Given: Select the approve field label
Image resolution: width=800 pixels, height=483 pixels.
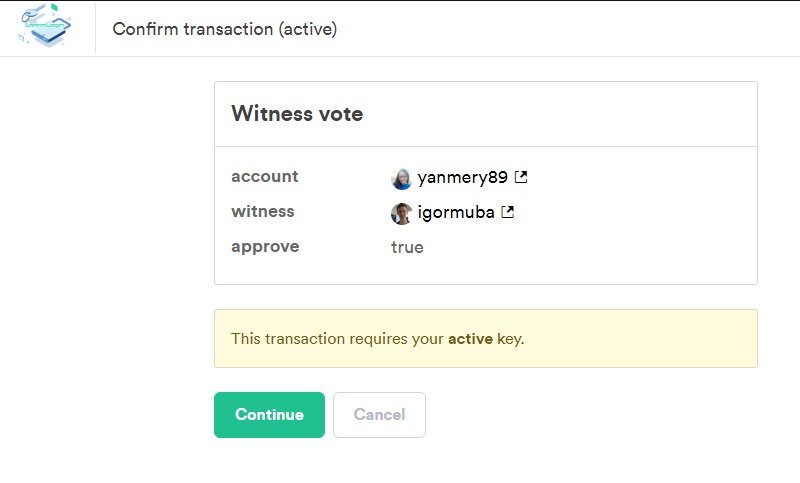Looking at the screenshot, I should coord(265,247).
